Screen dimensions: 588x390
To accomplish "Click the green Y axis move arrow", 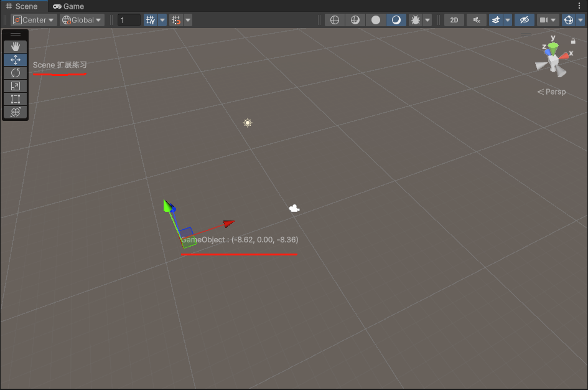I will tap(167, 206).
